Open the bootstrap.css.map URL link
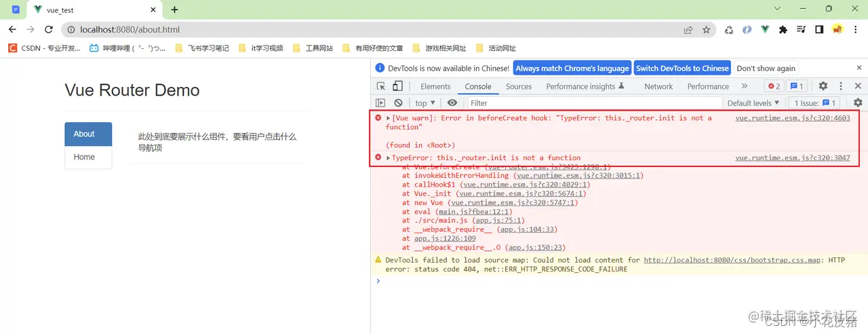The height and width of the screenshot is (334, 868). click(732, 260)
